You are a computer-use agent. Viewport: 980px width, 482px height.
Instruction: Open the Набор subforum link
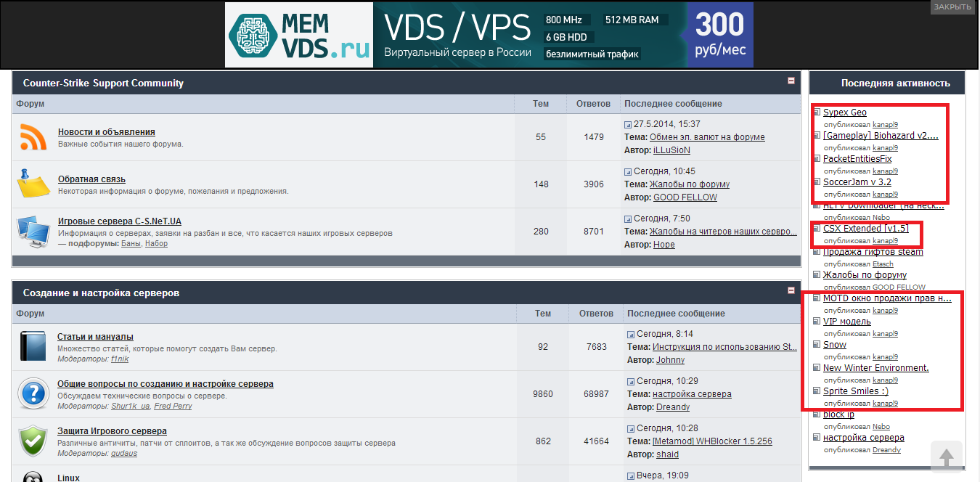coord(156,244)
